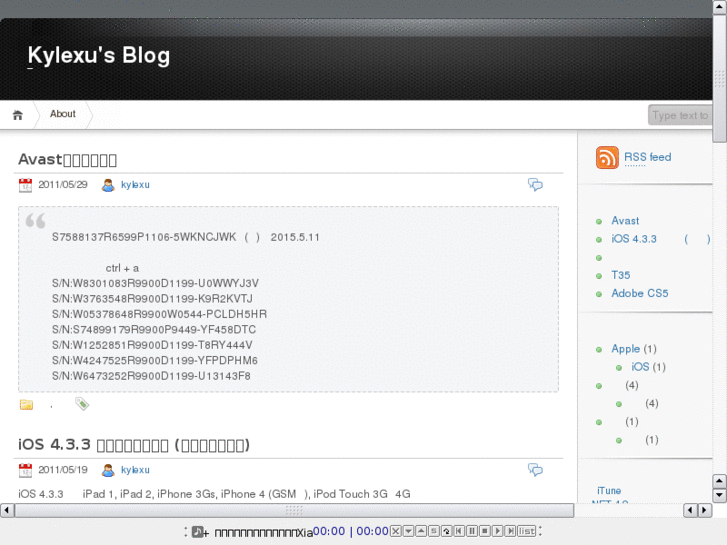Skip to the previous track
The image size is (727, 545).
point(459,531)
